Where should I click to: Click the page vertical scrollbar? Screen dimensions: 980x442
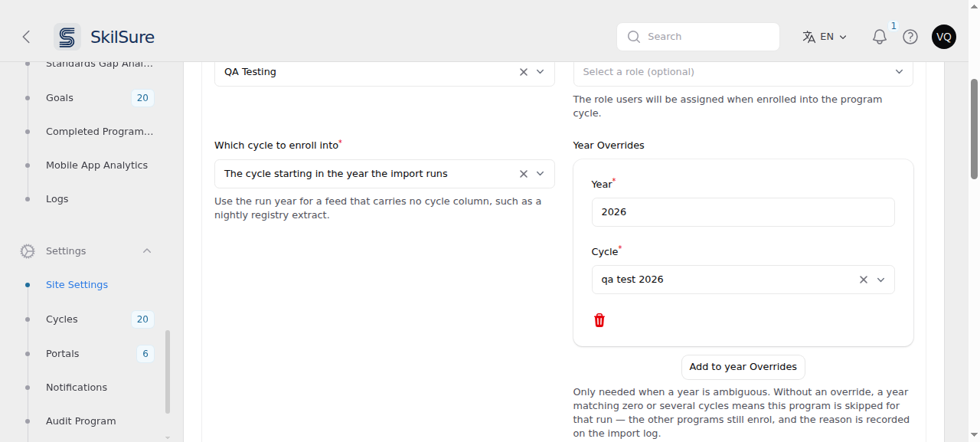974,129
